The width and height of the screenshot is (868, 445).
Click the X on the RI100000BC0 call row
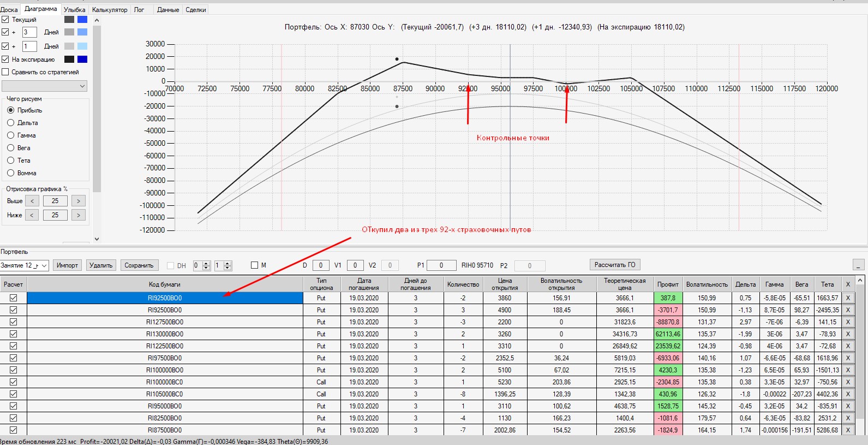(848, 382)
